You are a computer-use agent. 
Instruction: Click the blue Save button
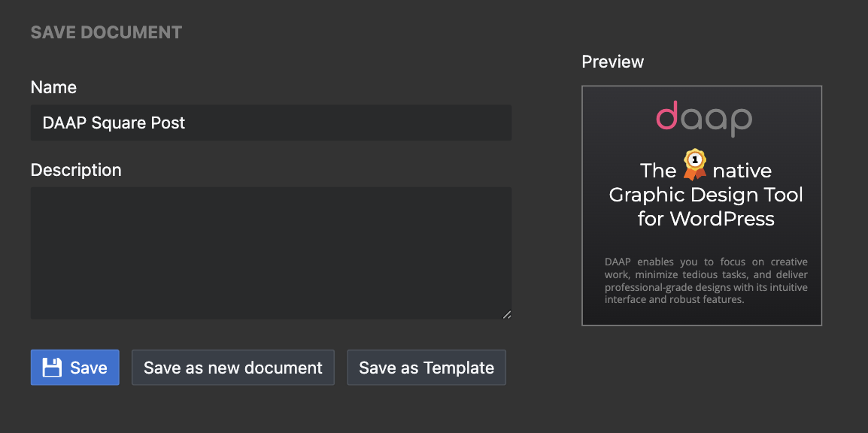[x=74, y=367]
